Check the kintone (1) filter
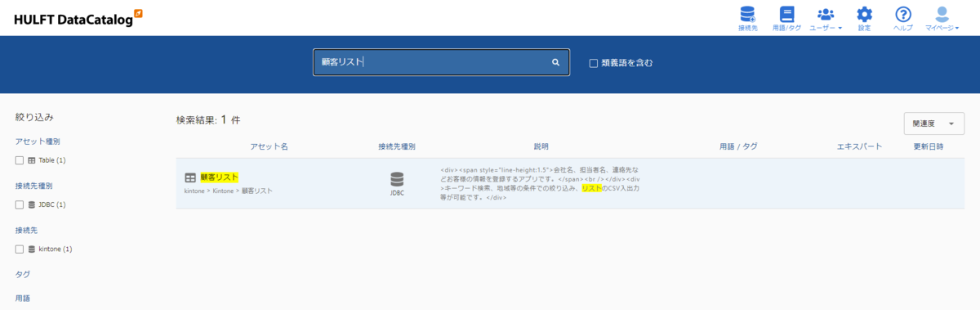980x310 pixels. coord(20,249)
